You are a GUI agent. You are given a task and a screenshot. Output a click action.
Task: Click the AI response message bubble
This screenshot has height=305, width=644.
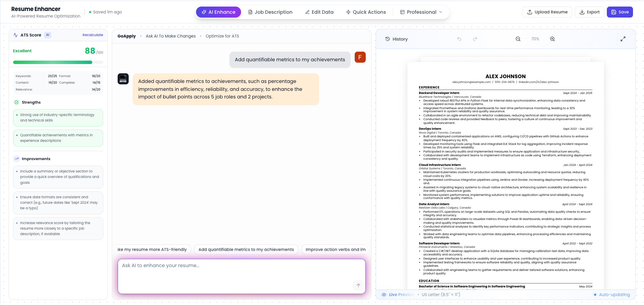[226, 89]
